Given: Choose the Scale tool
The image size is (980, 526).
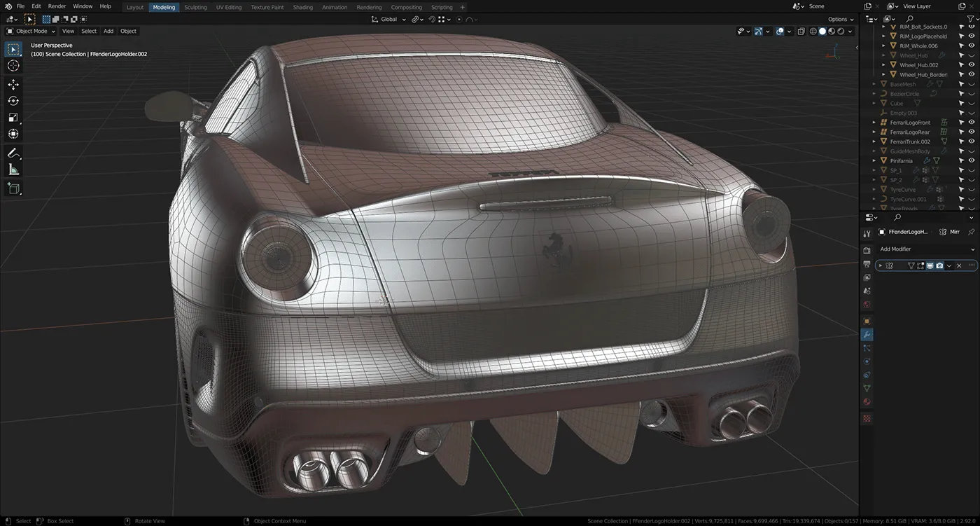Looking at the screenshot, I should coord(13,118).
